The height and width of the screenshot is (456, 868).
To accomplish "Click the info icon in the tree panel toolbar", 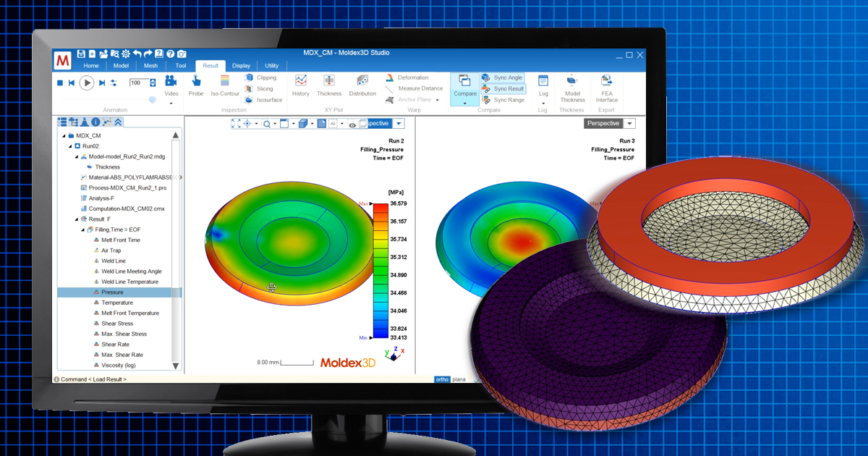I will click(x=95, y=122).
